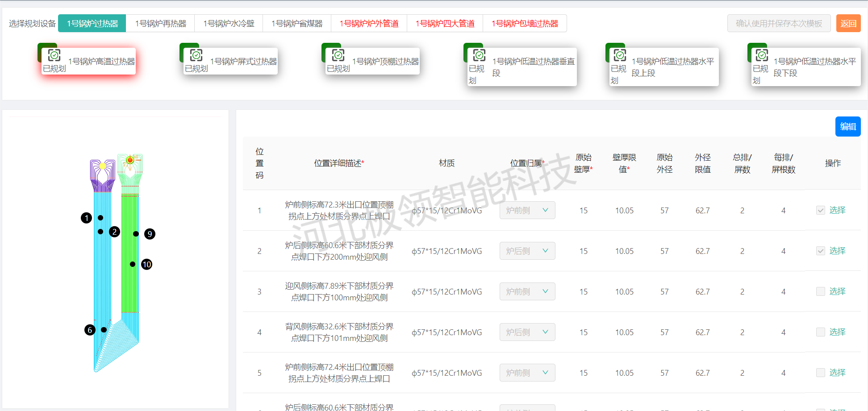Click marker 1 on the boiler diagram

[x=87, y=218]
